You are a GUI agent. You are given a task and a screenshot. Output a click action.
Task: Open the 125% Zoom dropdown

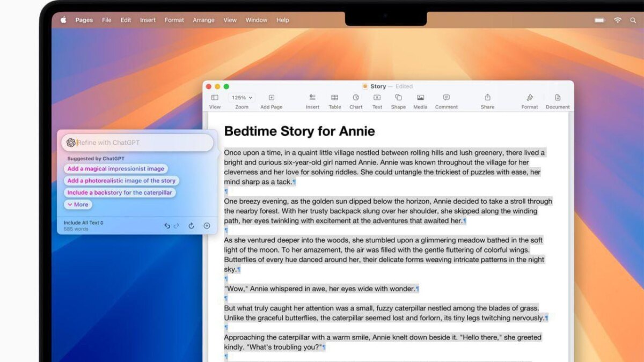coord(241,98)
